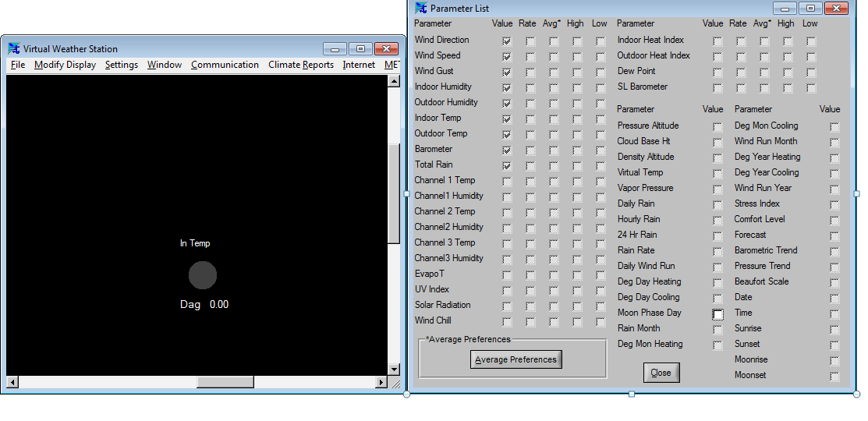Click the vertical scrollbar down arrow
The image size is (868, 421).
point(394,369)
